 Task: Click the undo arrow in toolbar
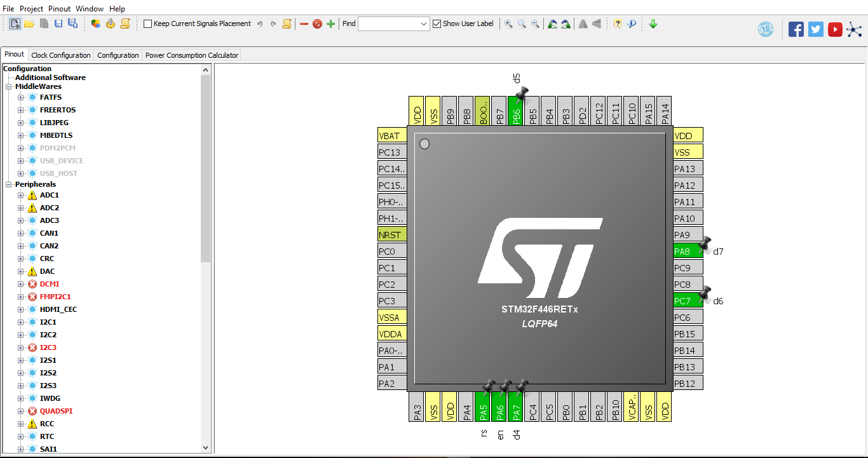[x=260, y=24]
